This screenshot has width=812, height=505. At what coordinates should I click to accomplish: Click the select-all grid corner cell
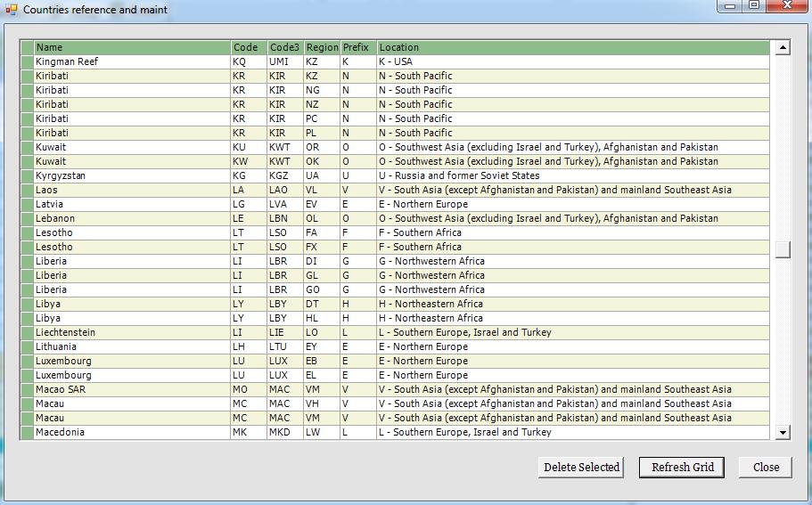tap(27, 47)
